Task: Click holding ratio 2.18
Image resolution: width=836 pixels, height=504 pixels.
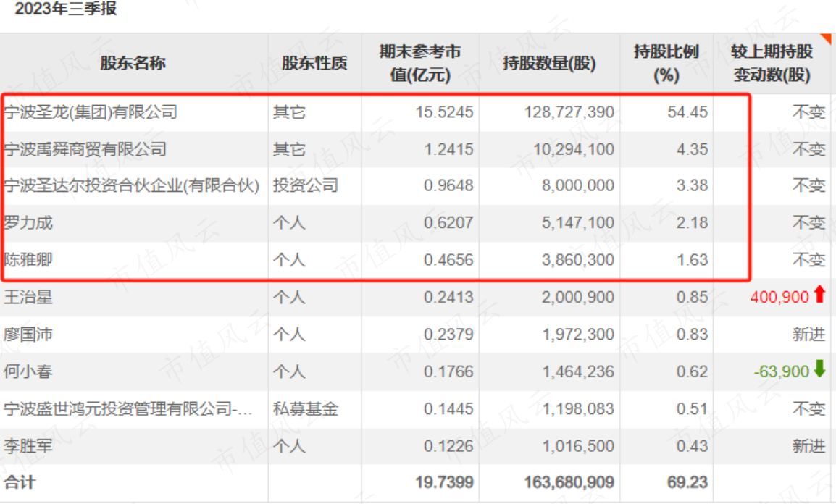Action: [692, 222]
